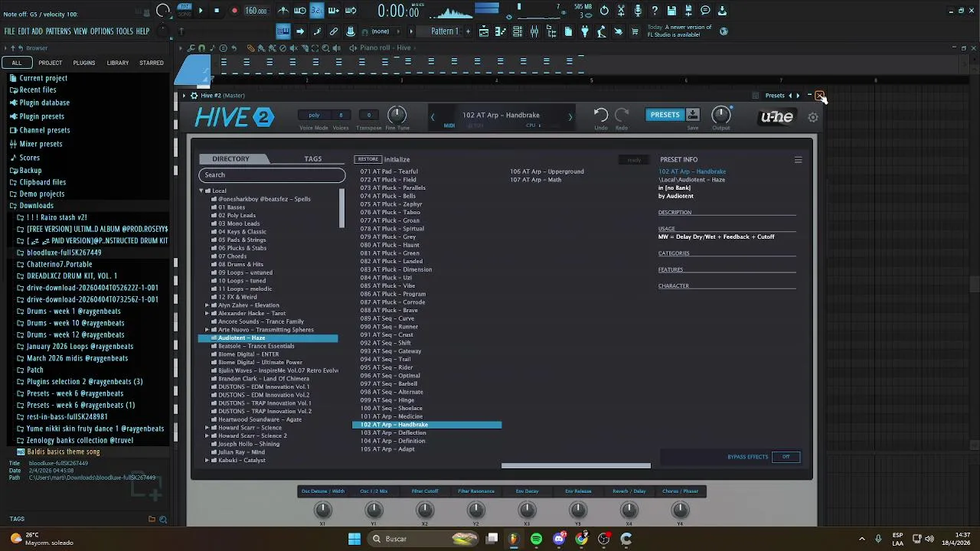Switch to the TAGS tab in Hive
The width and height of the screenshot is (980, 551).
312,159
